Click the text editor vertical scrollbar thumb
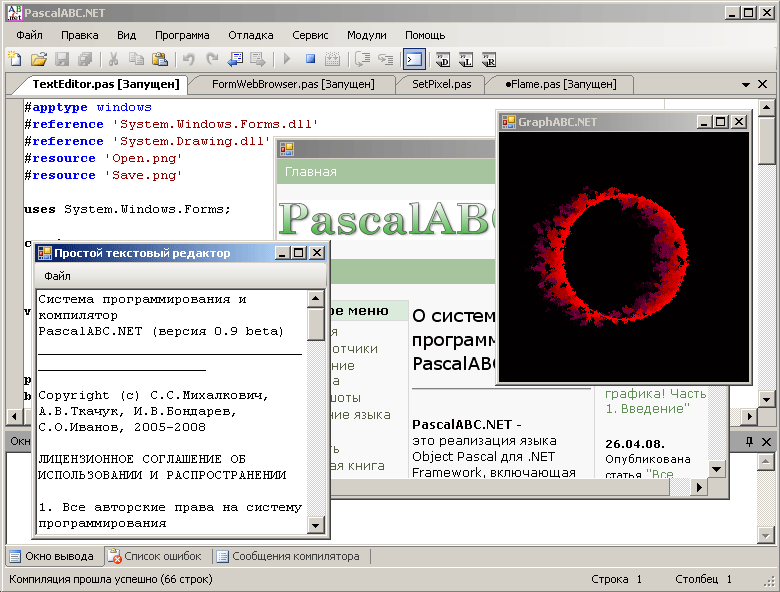Image resolution: width=780 pixels, height=592 pixels. 315,324
